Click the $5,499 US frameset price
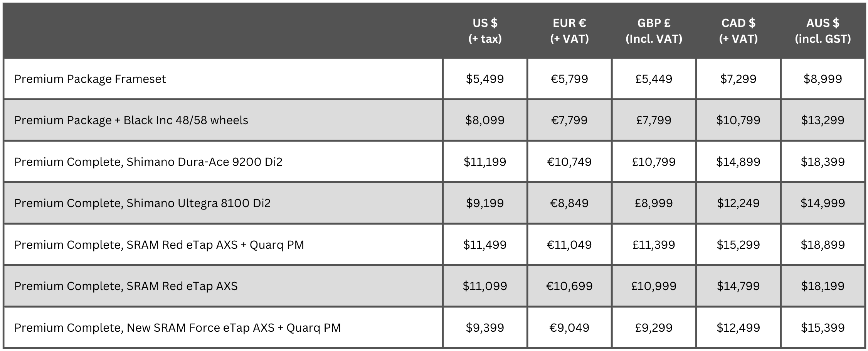The image size is (868, 351). (x=485, y=79)
